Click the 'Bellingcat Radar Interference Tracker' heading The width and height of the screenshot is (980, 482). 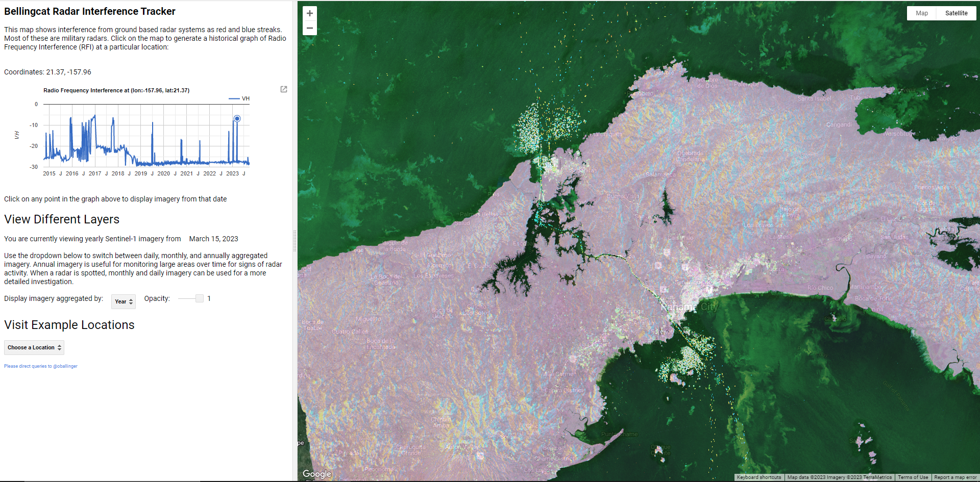coord(90,11)
